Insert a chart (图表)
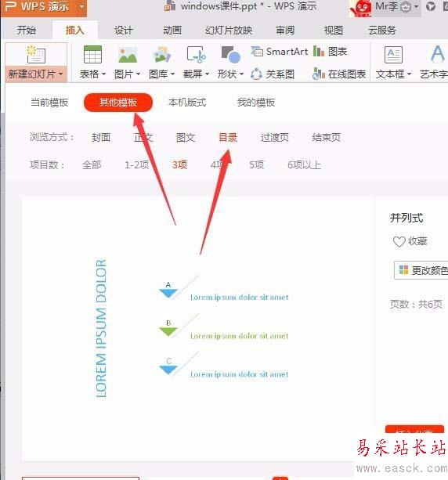Viewport: 448px width, 480px height. pyautogui.click(x=330, y=52)
